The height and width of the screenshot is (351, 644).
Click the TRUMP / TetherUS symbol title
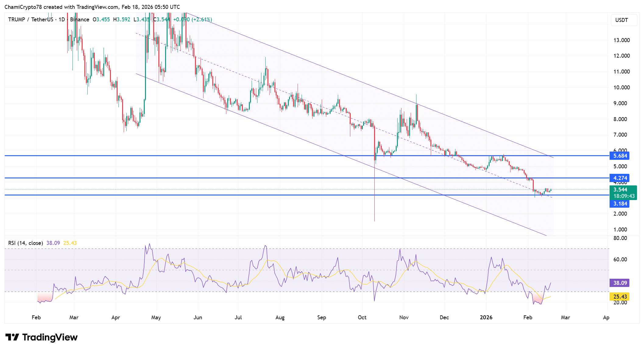(30, 20)
